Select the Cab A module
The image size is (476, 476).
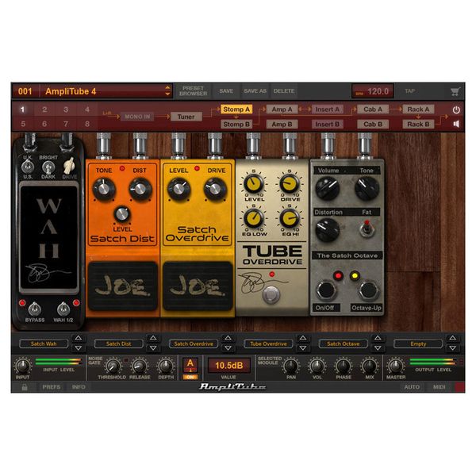pos(373,109)
